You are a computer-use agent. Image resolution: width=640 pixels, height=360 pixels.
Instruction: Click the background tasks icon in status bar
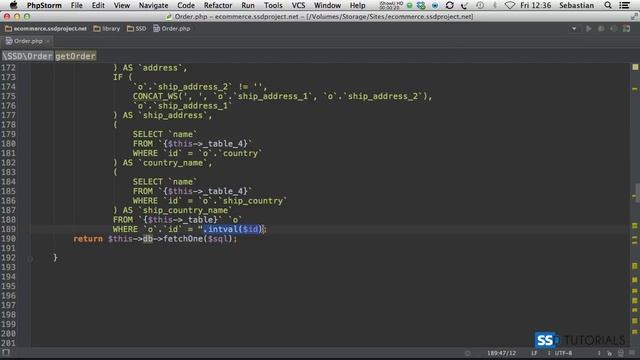(468, 353)
